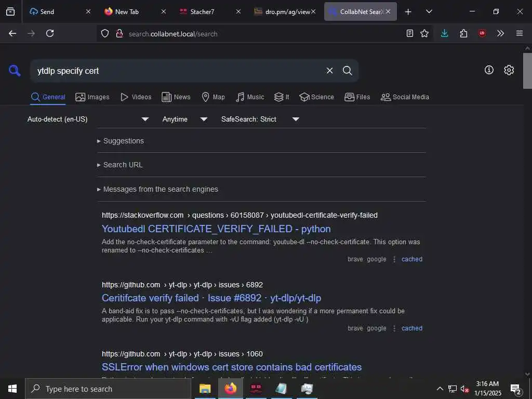Select Music search category

click(x=250, y=97)
